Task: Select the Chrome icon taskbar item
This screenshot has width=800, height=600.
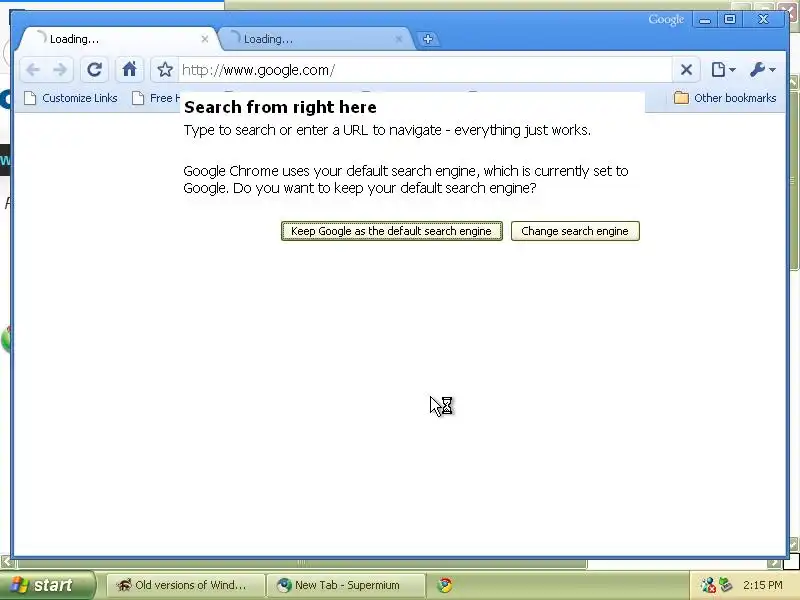Action: 445,585
